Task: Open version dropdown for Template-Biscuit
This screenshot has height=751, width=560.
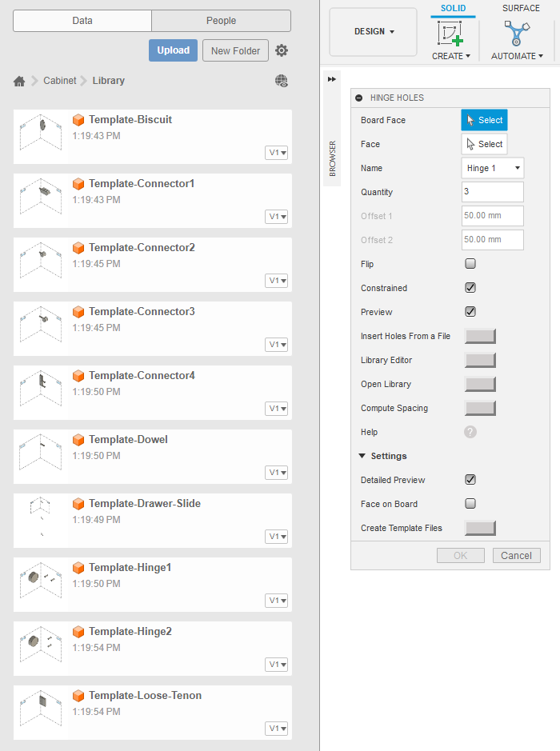Action: click(278, 153)
